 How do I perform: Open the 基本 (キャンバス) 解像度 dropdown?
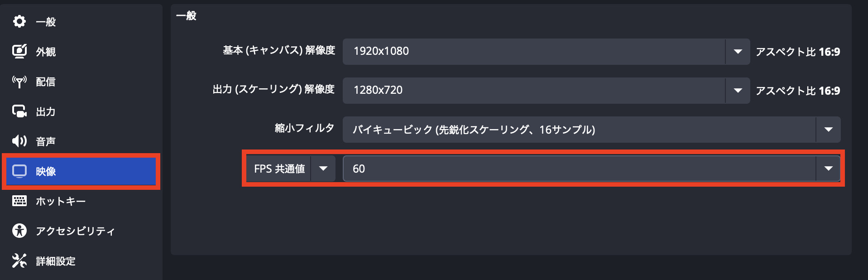pos(738,51)
